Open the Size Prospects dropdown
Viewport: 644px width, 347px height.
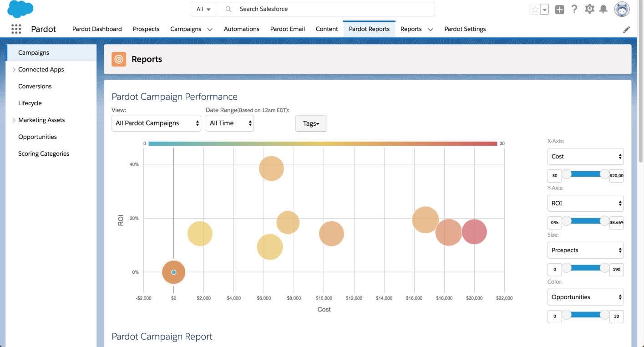point(585,250)
